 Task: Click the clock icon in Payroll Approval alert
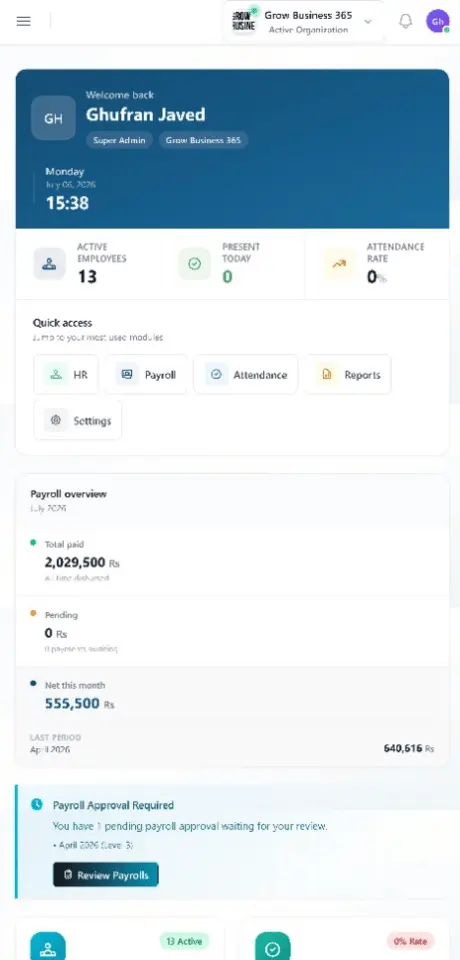[x=37, y=804]
